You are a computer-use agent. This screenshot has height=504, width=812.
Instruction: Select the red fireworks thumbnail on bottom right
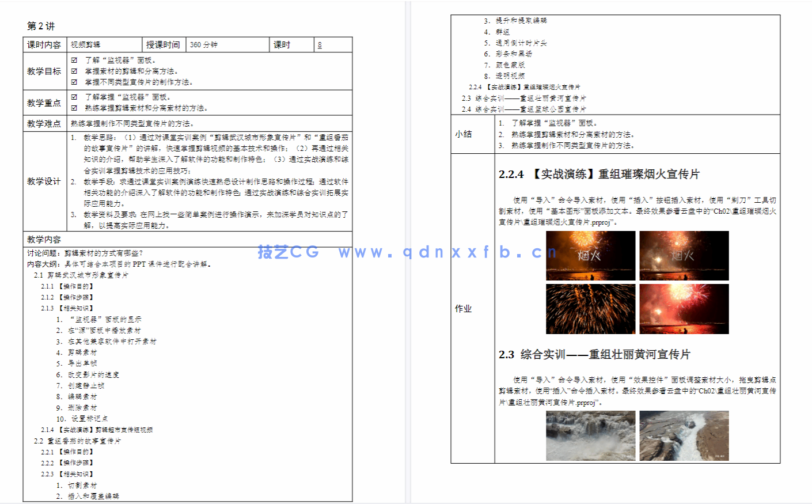684,309
